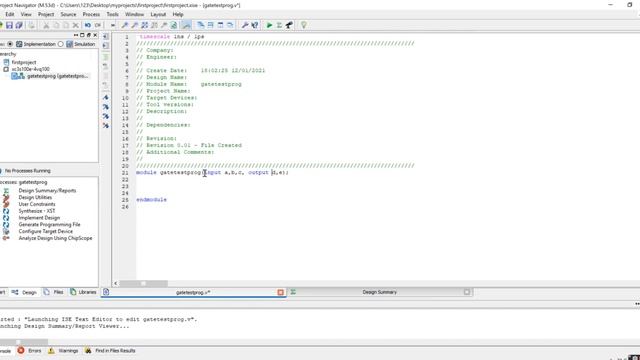
Task: Click the Rerun sigma icon in toolbar
Action: coord(279,25)
